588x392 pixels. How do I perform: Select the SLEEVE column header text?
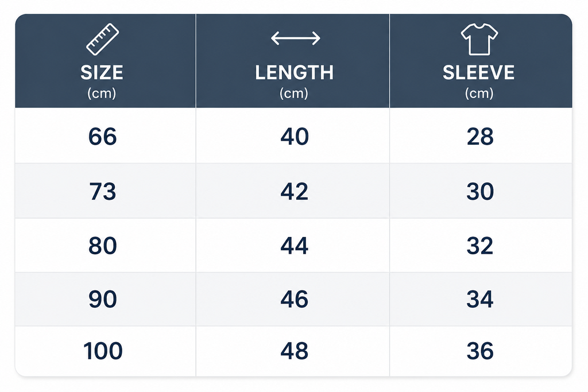(479, 72)
